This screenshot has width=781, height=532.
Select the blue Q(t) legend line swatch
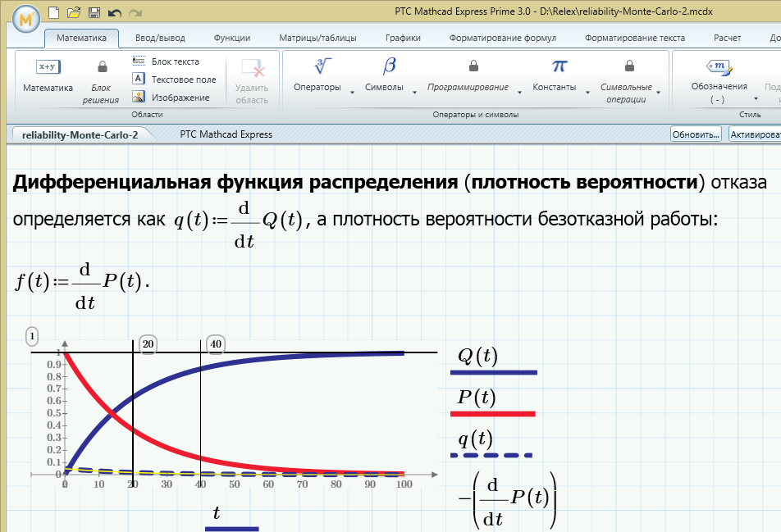click(492, 372)
